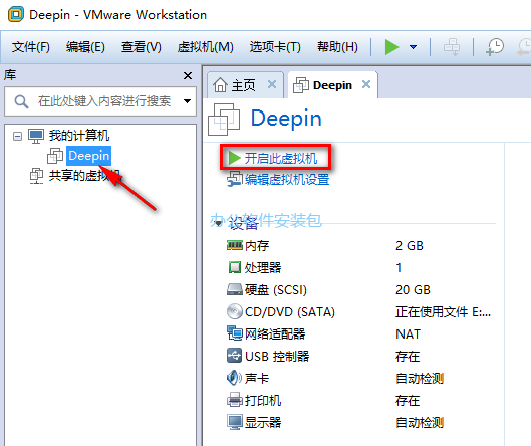Select the 打印机 device label
The image size is (531, 446).
(x=263, y=400)
